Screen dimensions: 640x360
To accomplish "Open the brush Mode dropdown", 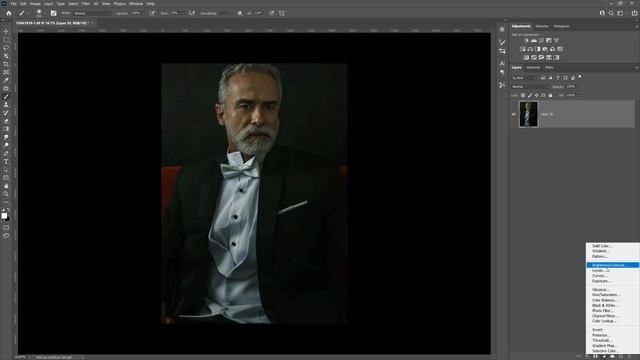I will click(92, 13).
